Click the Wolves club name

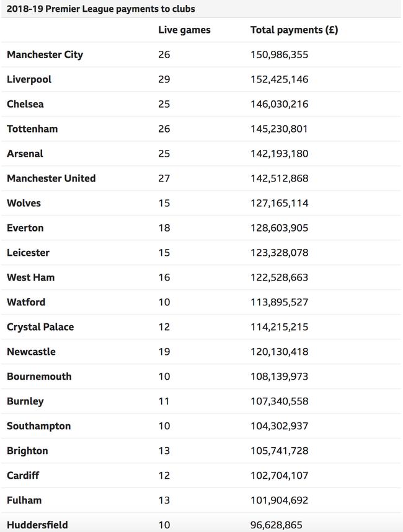click(x=24, y=203)
